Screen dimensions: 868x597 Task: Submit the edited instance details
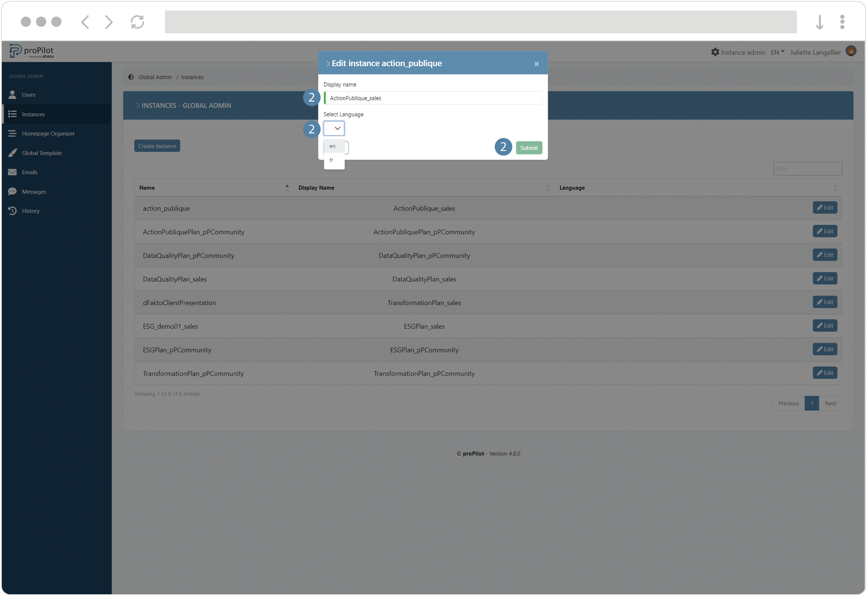528,147
